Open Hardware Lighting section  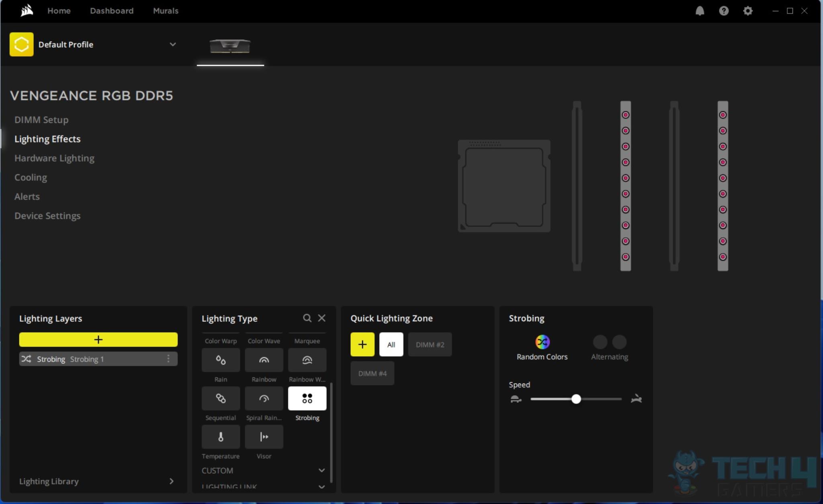(54, 158)
